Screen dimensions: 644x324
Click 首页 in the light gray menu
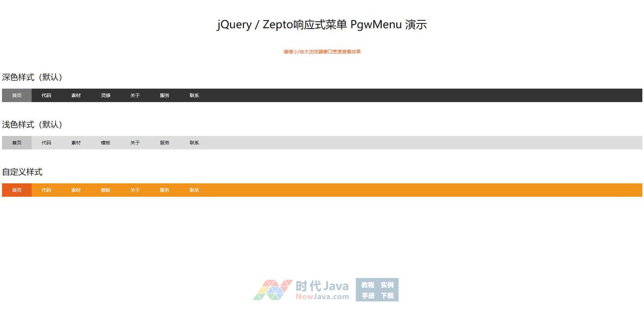(x=17, y=143)
